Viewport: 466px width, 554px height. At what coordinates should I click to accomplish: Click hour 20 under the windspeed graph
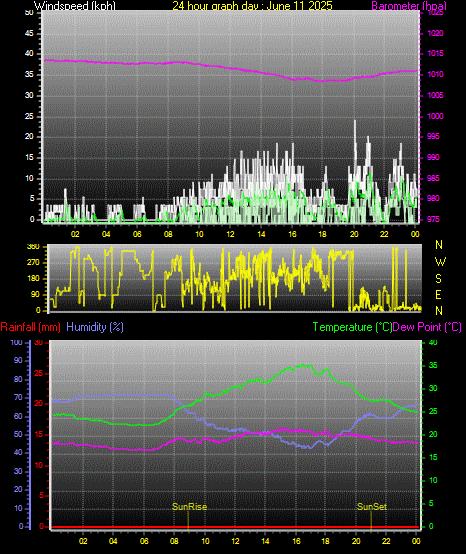354,234
